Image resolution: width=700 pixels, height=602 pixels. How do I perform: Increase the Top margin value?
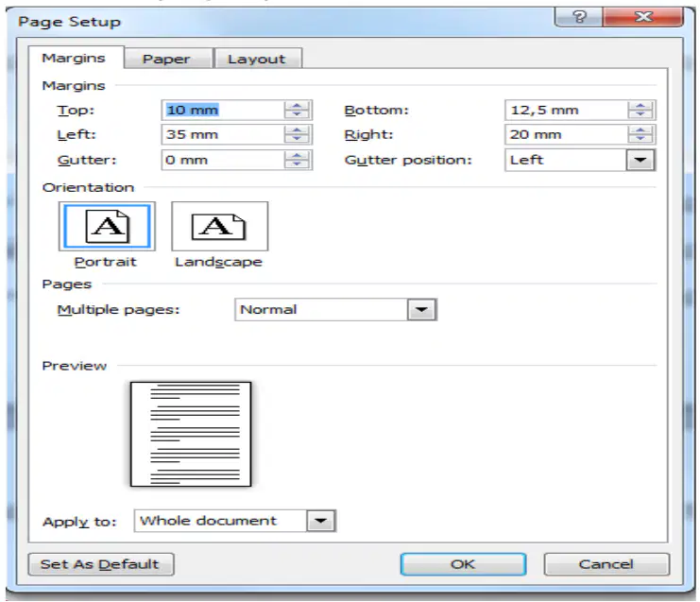297,106
